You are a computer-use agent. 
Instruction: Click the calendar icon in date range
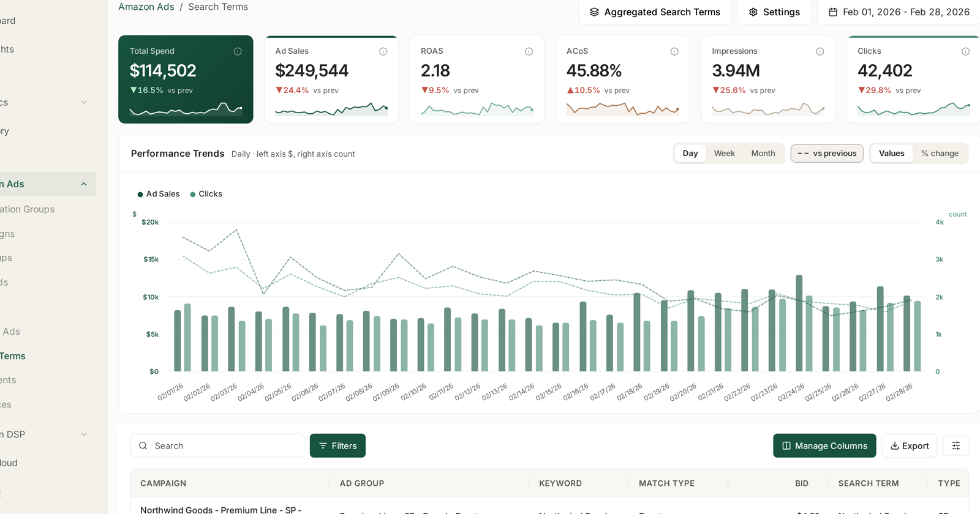pyautogui.click(x=833, y=12)
